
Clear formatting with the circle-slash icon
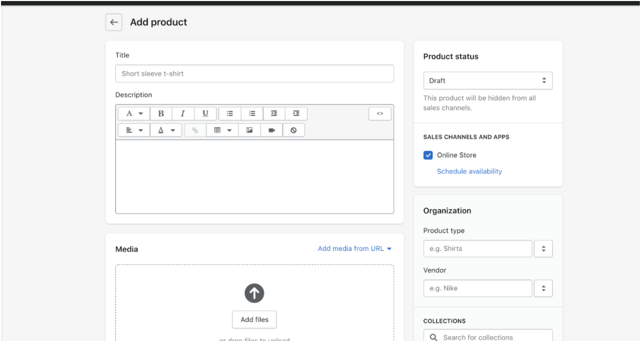[293, 131]
